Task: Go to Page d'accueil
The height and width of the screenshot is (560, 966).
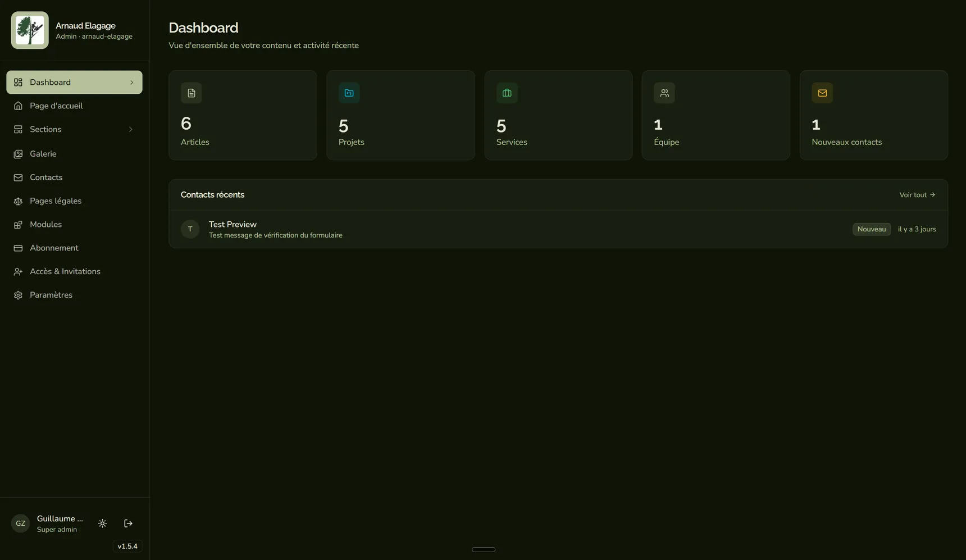Action: pyautogui.click(x=74, y=106)
